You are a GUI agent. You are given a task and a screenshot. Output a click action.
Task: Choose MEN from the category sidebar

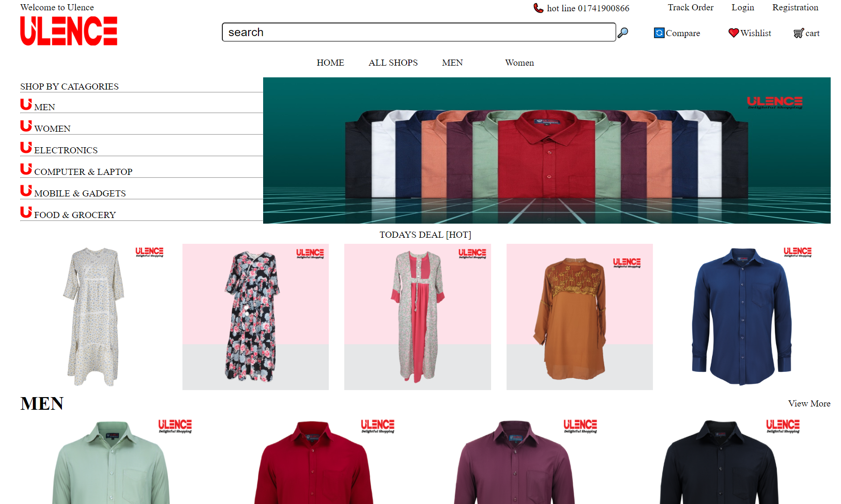point(45,107)
